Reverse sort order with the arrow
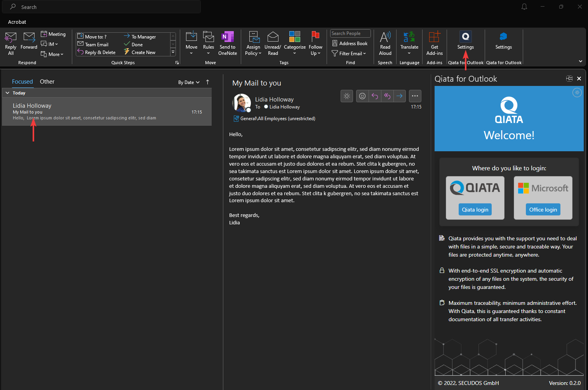This screenshot has height=390, width=588. point(208,82)
